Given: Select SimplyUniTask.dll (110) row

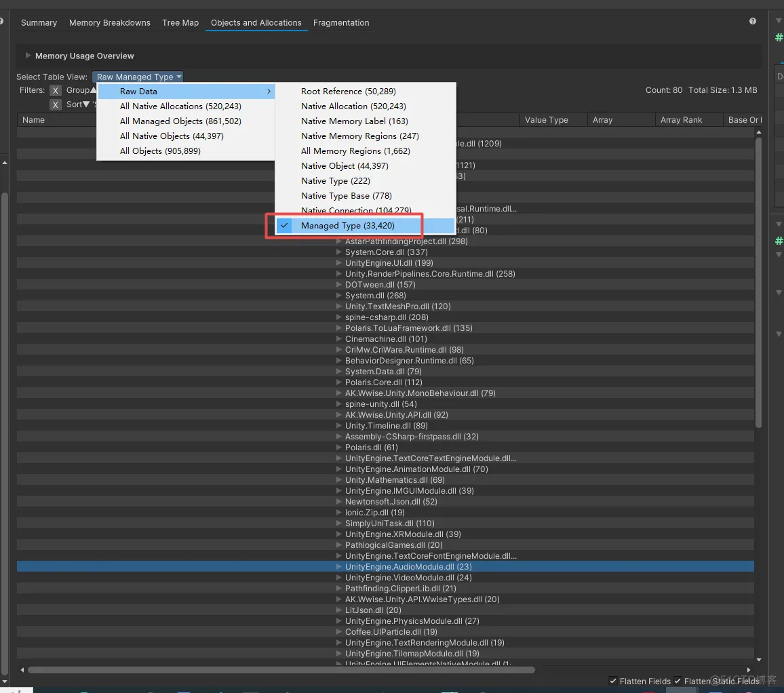Looking at the screenshot, I should 385,523.
